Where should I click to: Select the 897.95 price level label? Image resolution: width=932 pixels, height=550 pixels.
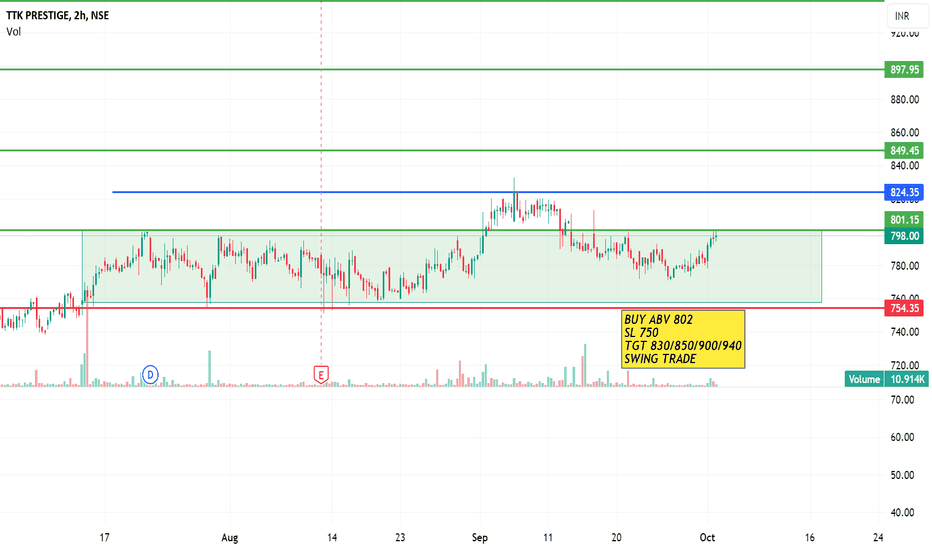coord(904,70)
